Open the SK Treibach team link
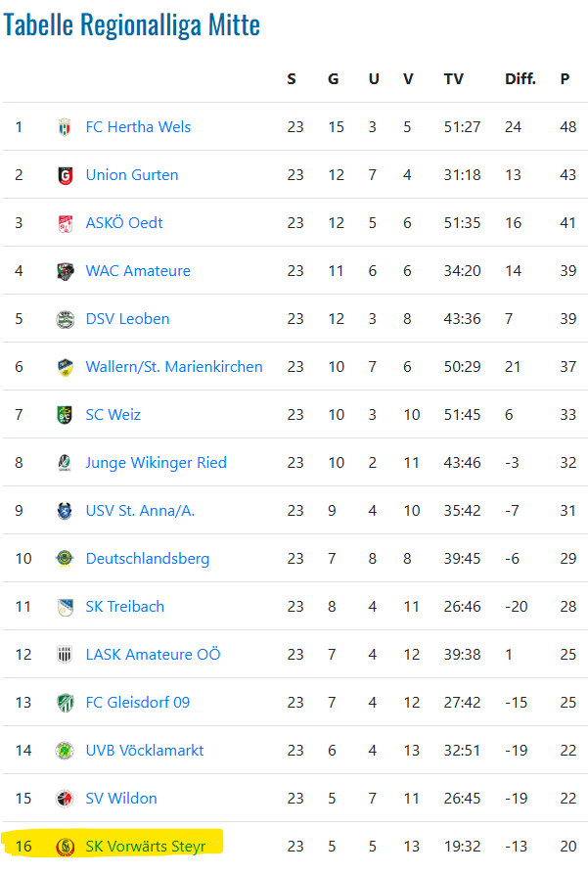Viewport: 588px width, 874px height. [125, 607]
